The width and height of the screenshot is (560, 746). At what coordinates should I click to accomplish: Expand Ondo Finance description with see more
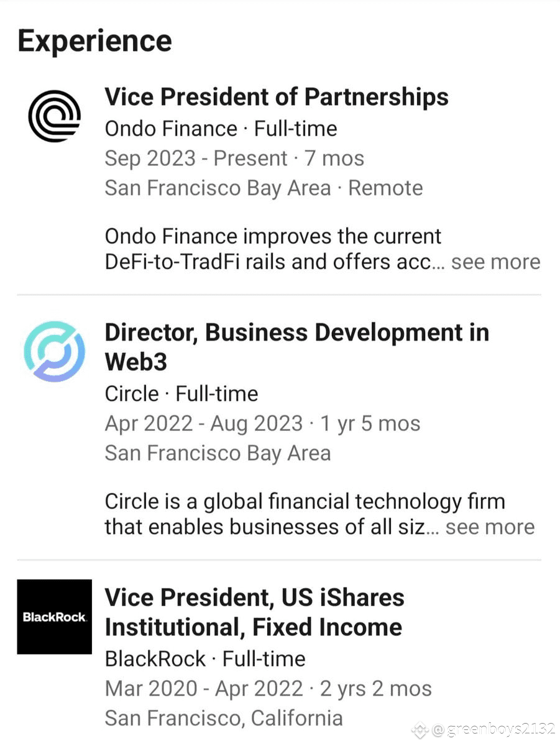(x=495, y=262)
